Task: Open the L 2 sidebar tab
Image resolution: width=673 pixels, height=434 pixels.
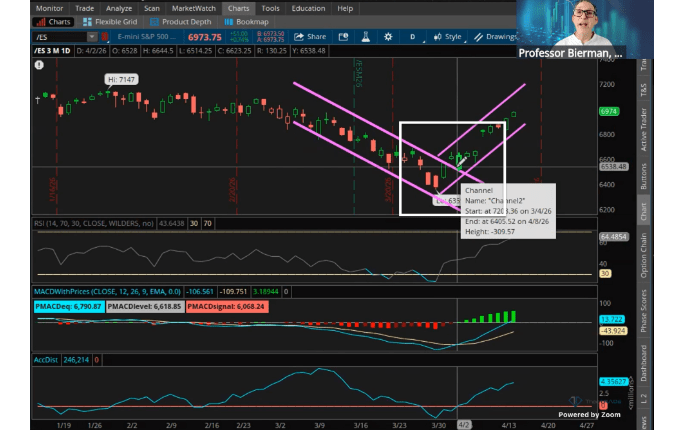Action: (x=643, y=399)
